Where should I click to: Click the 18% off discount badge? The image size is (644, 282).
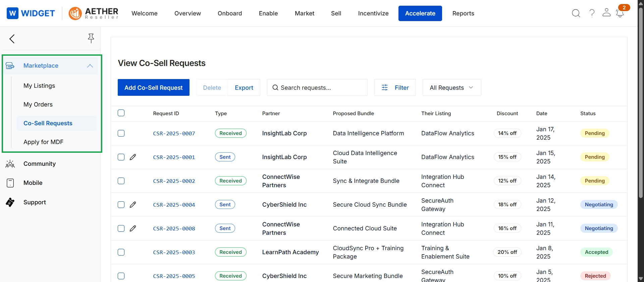[x=507, y=205]
